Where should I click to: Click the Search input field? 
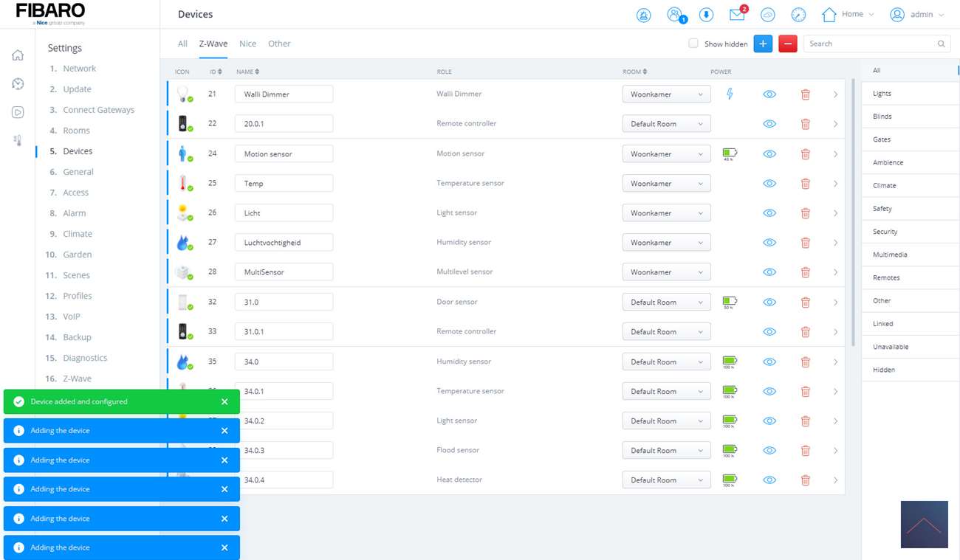tap(871, 44)
